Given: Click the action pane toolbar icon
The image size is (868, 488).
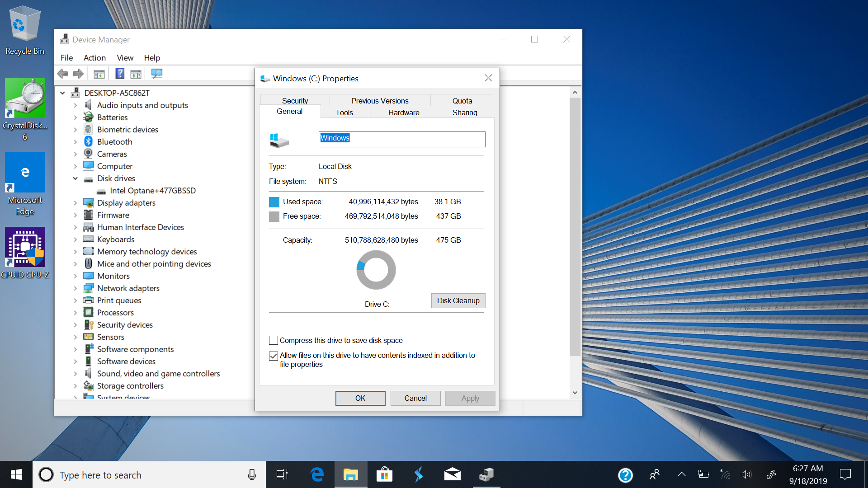Looking at the screenshot, I should [x=136, y=74].
